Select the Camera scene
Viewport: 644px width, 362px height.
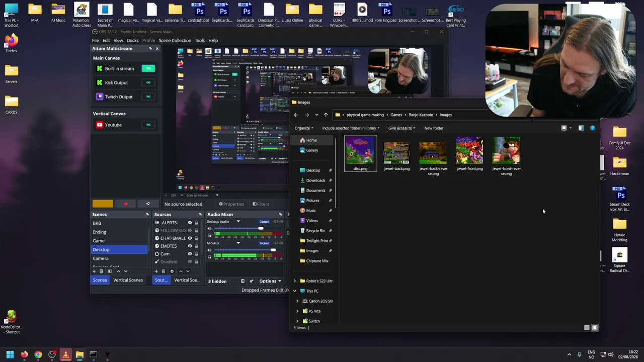point(119,258)
